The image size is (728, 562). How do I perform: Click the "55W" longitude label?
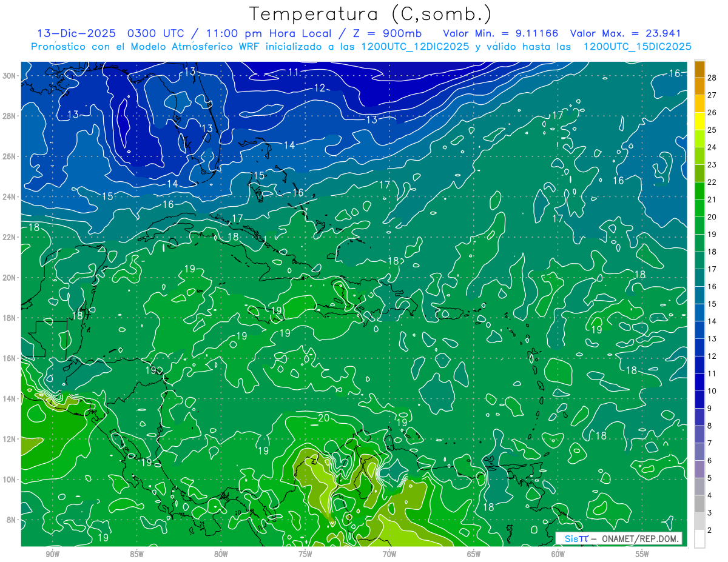point(642,554)
